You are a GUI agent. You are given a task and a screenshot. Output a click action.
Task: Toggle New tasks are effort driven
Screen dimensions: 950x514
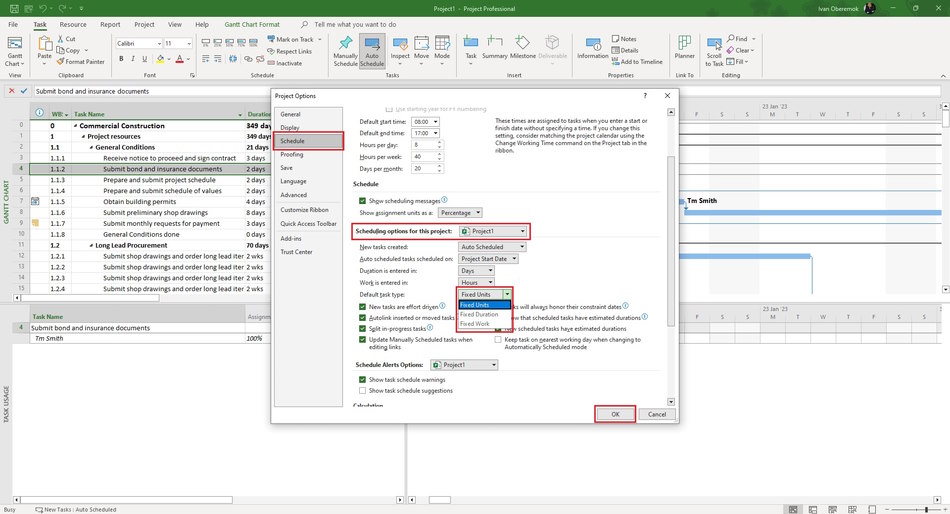point(362,307)
